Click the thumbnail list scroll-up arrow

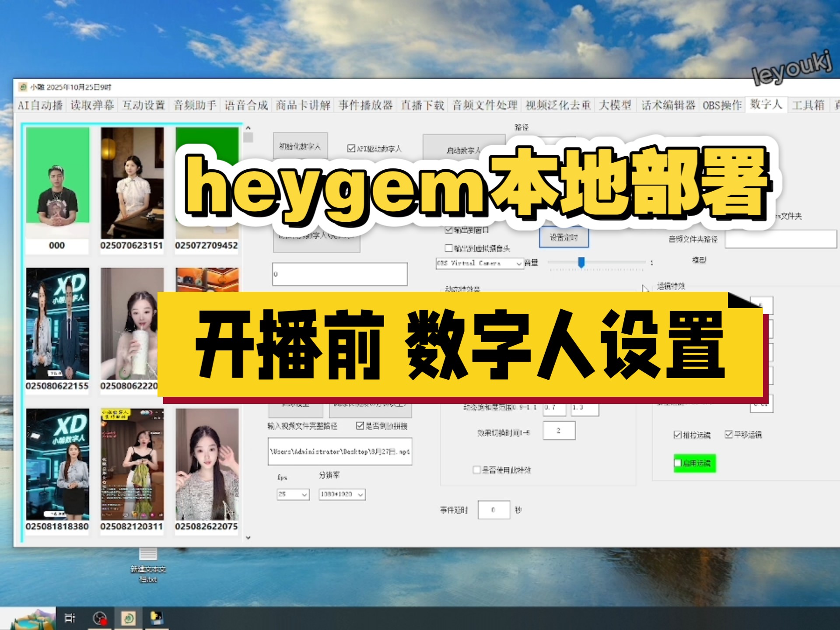click(248, 128)
